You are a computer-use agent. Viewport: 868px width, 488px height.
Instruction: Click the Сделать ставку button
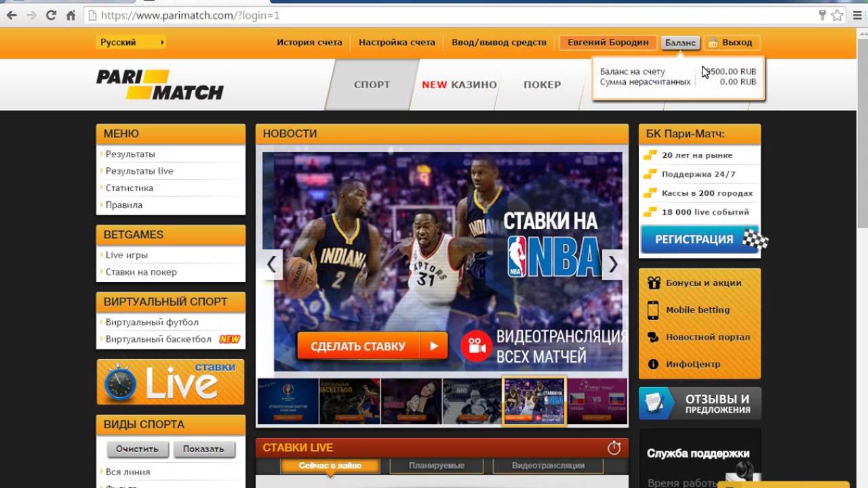click(372, 346)
